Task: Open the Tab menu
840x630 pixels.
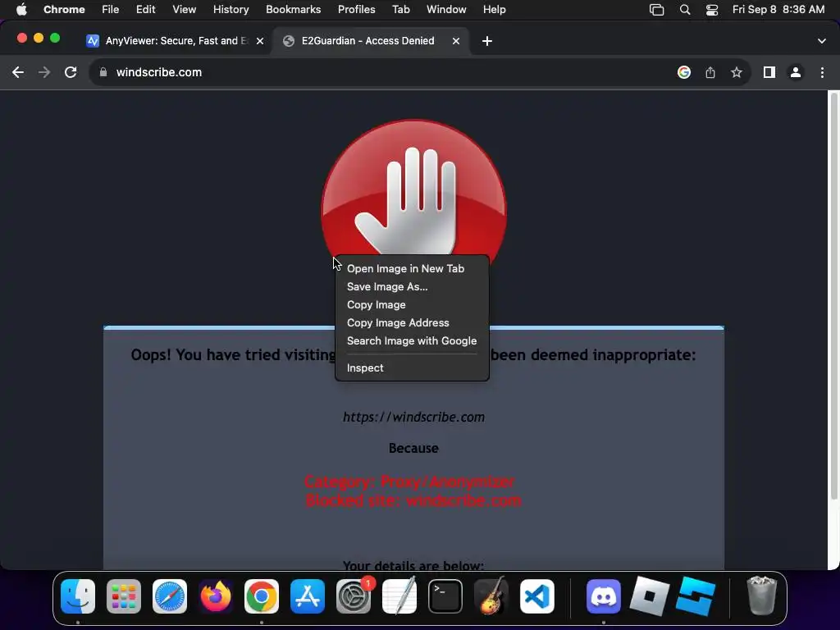Action: (x=400, y=10)
